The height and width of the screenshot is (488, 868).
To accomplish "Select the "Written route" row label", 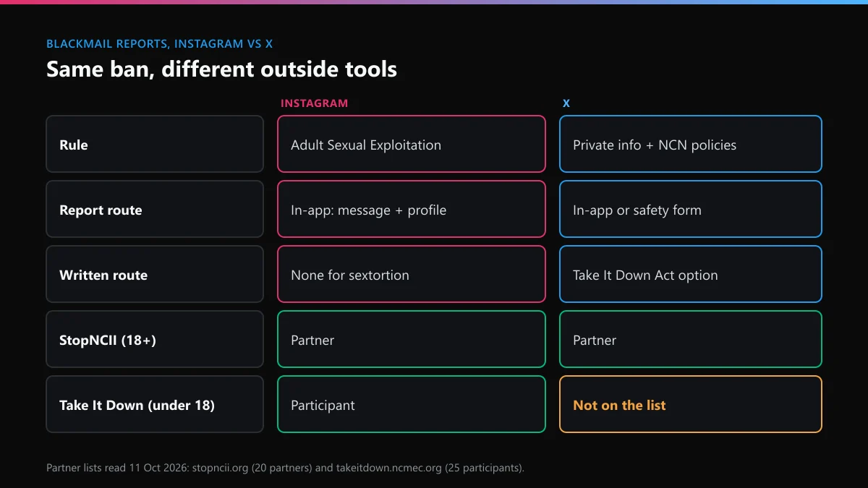I will [155, 275].
